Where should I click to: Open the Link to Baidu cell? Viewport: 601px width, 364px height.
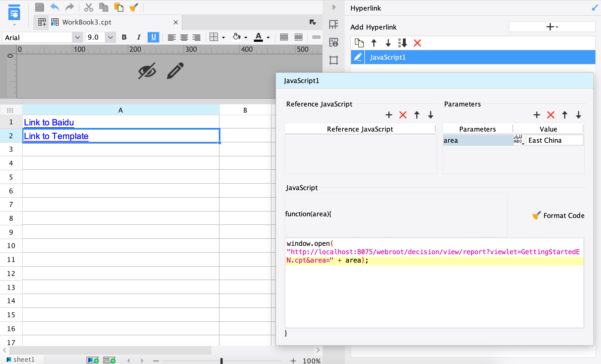click(121, 122)
